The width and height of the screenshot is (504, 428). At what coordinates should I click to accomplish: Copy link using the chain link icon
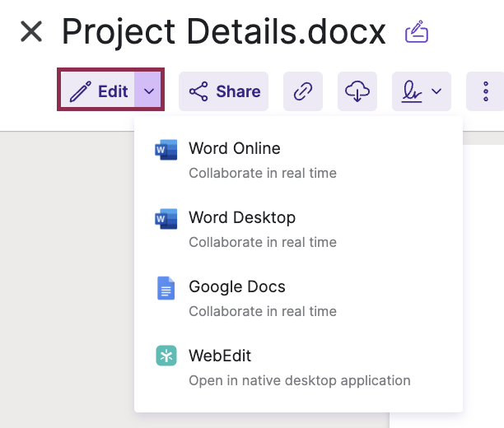[303, 91]
